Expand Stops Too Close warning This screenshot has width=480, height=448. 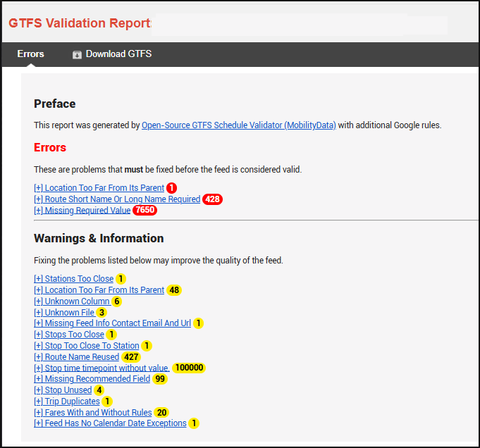tap(69, 335)
